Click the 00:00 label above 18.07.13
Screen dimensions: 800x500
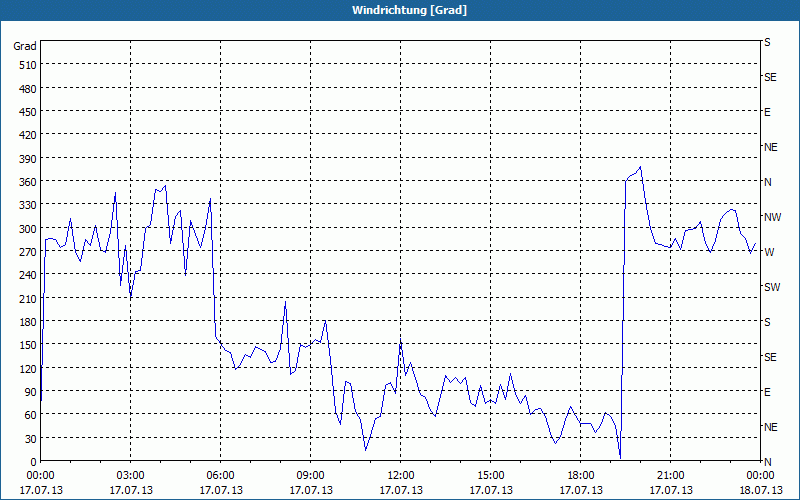pyautogui.click(x=760, y=476)
